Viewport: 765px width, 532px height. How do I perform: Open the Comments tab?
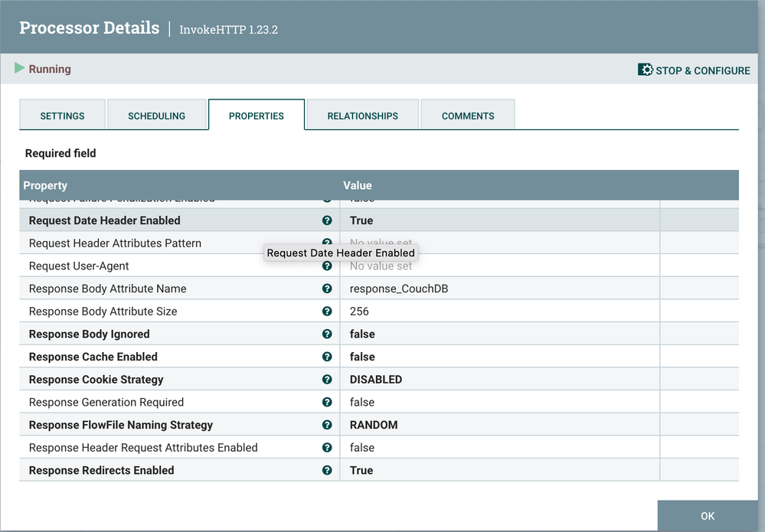click(x=468, y=115)
